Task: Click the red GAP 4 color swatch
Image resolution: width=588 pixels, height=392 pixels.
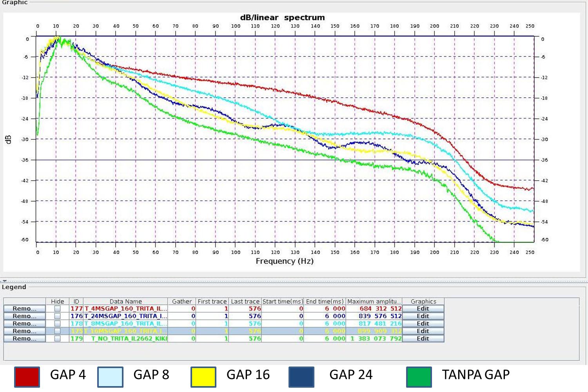Action: 27,375
